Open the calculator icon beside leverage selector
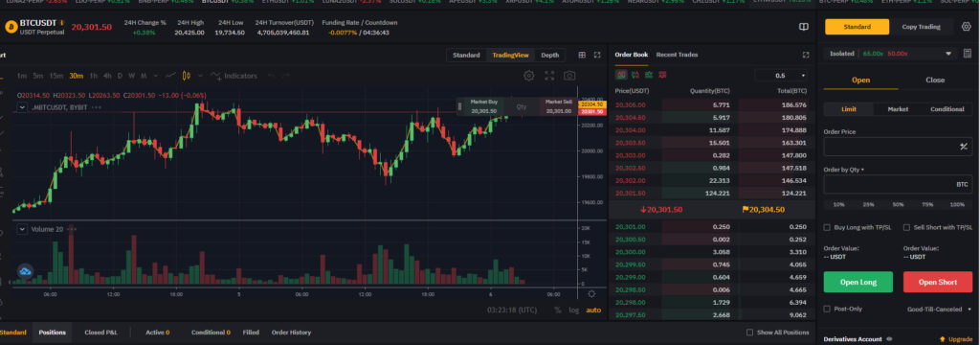Image resolution: width=980 pixels, height=345 pixels. (x=967, y=54)
